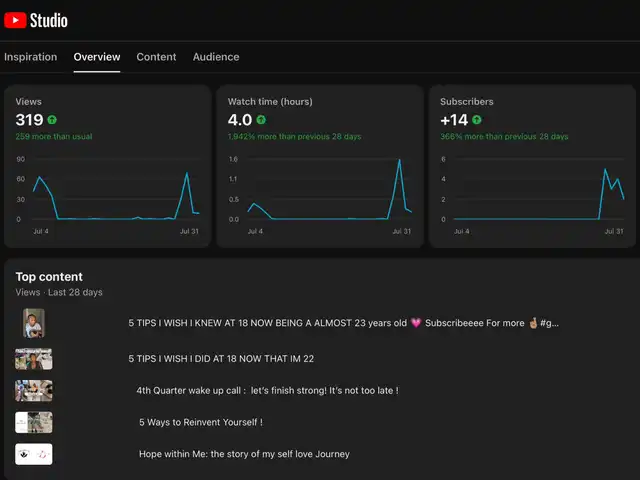Open thumbnail for 5 Ways to Reinvent Yourself
Image resolution: width=640 pixels, height=480 pixels.
coord(34,422)
